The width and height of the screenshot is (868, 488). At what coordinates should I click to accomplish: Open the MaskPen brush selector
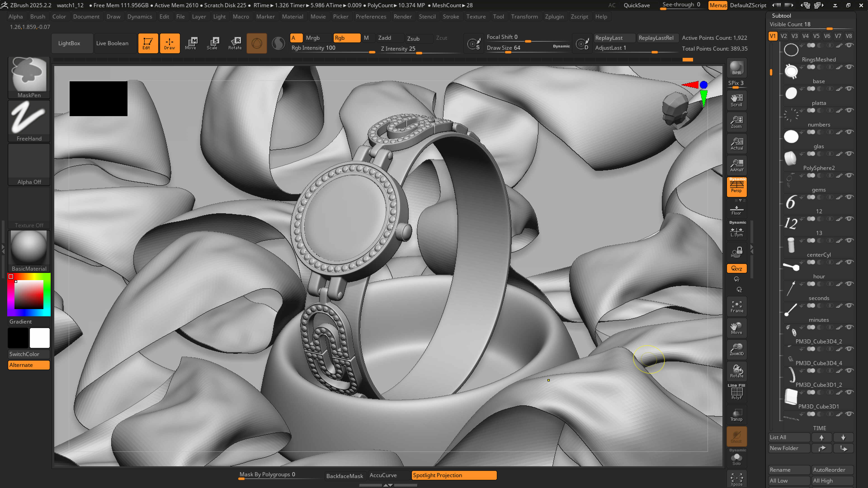click(29, 77)
